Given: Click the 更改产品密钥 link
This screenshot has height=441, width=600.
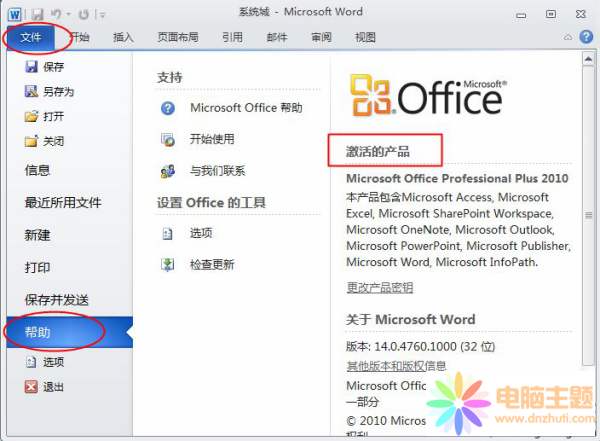Looking at the screenshot, I should (x=379, y=288).
